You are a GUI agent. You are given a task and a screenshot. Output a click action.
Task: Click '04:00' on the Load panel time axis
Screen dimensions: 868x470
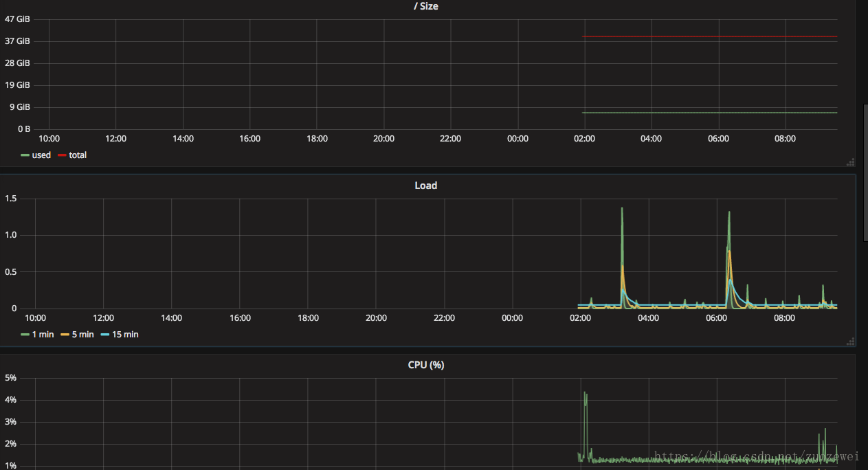click(x=648, y=318)
